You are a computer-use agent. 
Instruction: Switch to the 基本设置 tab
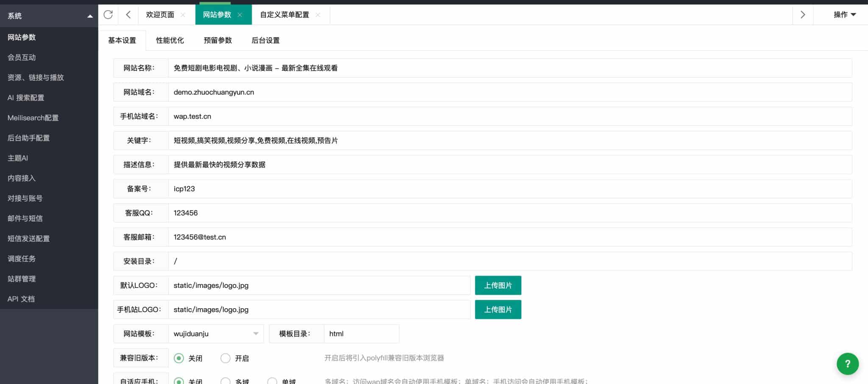pyautogui.click(x=122, y=40)
